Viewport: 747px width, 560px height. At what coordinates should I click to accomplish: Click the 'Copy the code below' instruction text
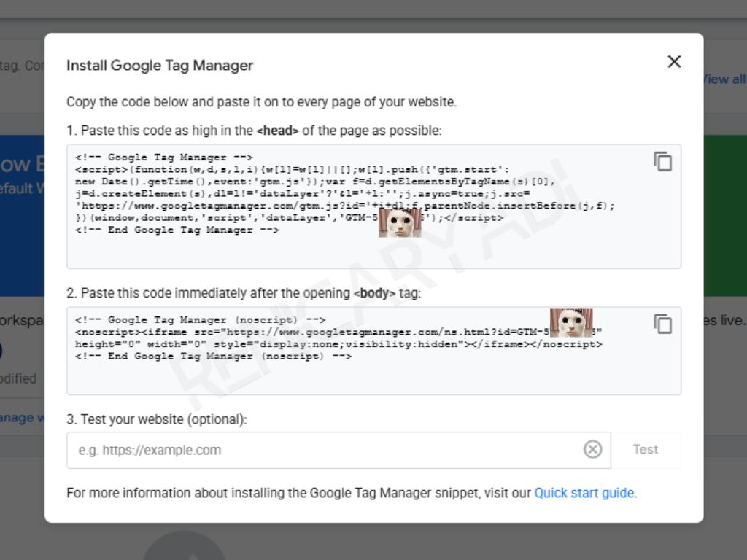point(262,102)
